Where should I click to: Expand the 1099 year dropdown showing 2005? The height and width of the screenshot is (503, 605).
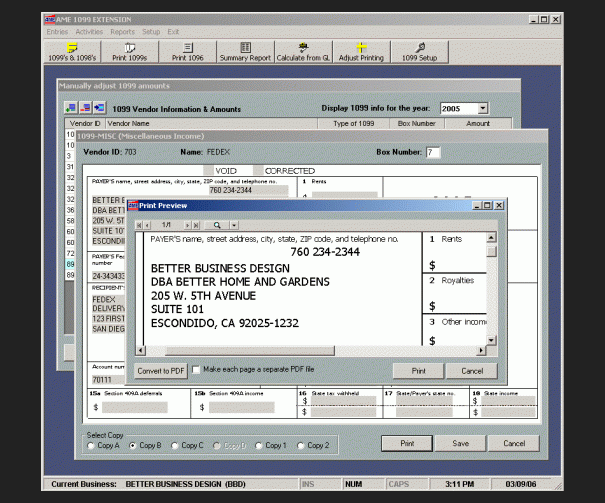coord(483,108)
